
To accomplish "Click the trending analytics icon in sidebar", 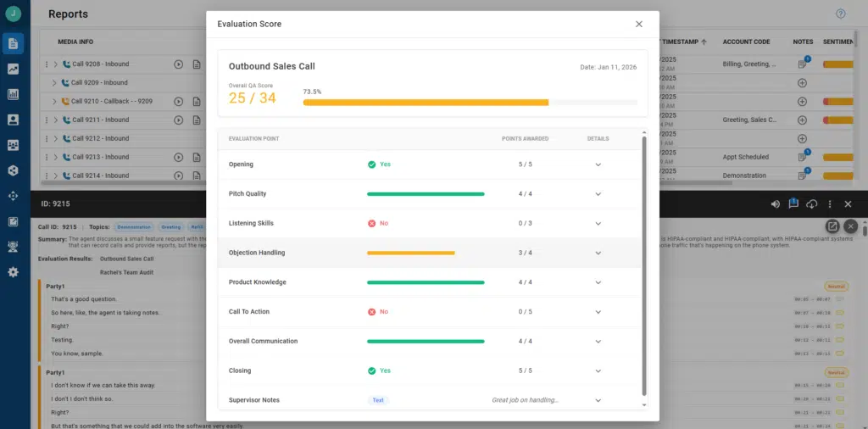I will (x=13, y=69).
